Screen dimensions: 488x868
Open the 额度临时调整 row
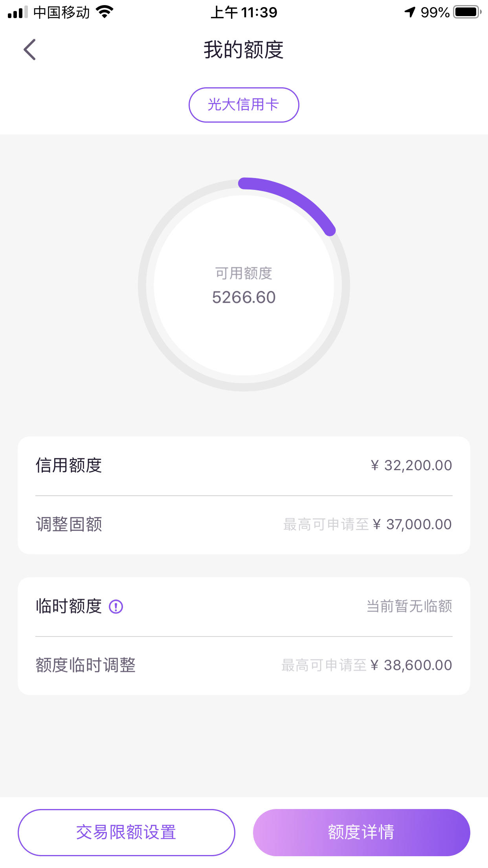pos(244,665)
